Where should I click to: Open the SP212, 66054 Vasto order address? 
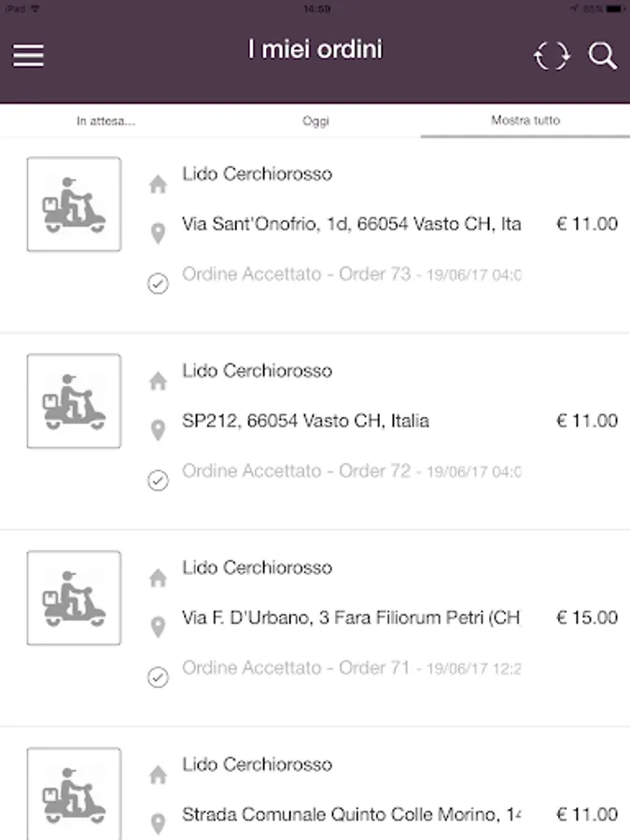coord(305,421)
